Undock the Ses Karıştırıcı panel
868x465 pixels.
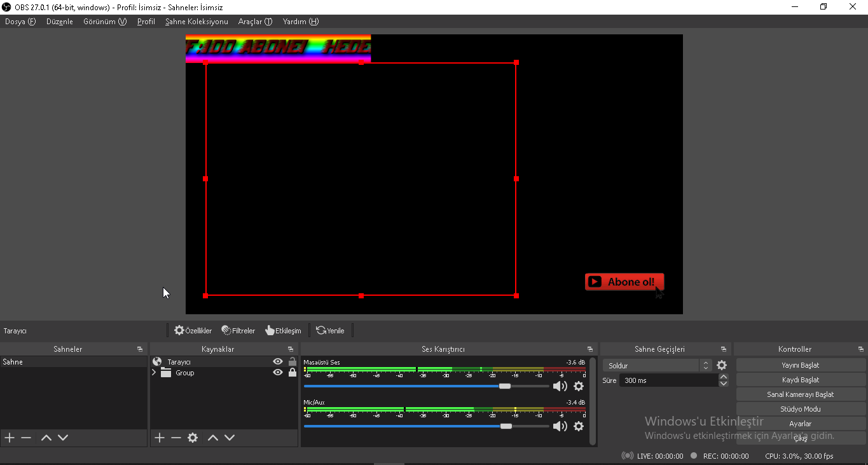[590, 349]
